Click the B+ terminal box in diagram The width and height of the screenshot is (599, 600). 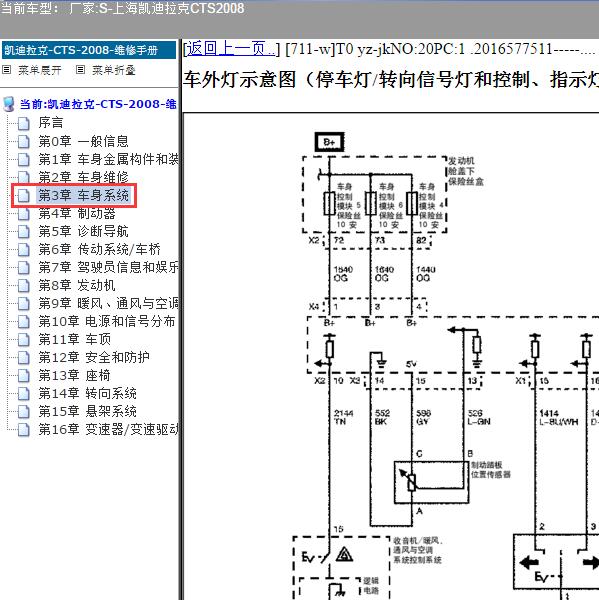click(x=329, y=142)
